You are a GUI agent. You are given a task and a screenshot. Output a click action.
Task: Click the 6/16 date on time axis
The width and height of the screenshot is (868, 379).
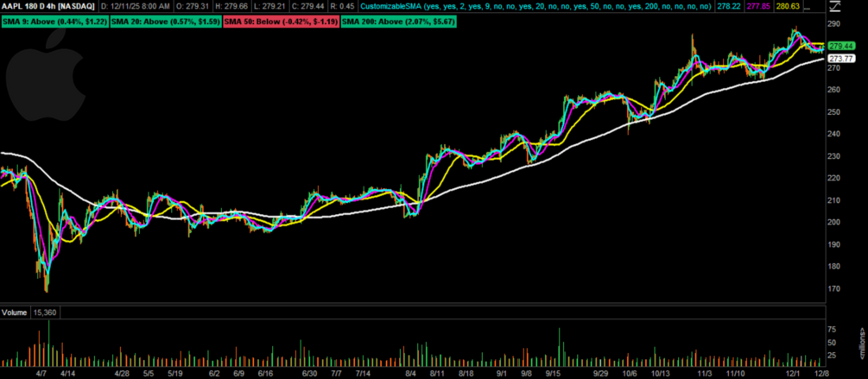[266, 374]
